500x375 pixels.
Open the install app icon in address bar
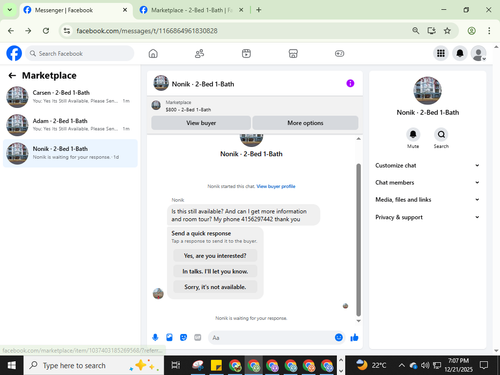click(x=431, y=31)
